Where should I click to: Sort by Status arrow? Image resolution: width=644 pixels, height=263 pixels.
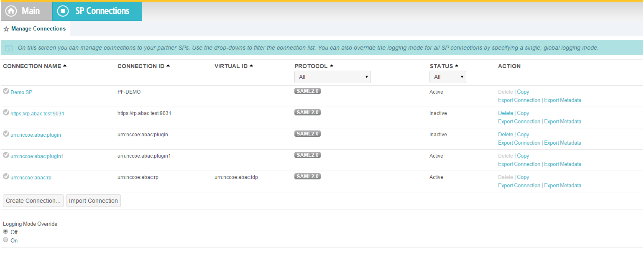click(x=457, y=66)
